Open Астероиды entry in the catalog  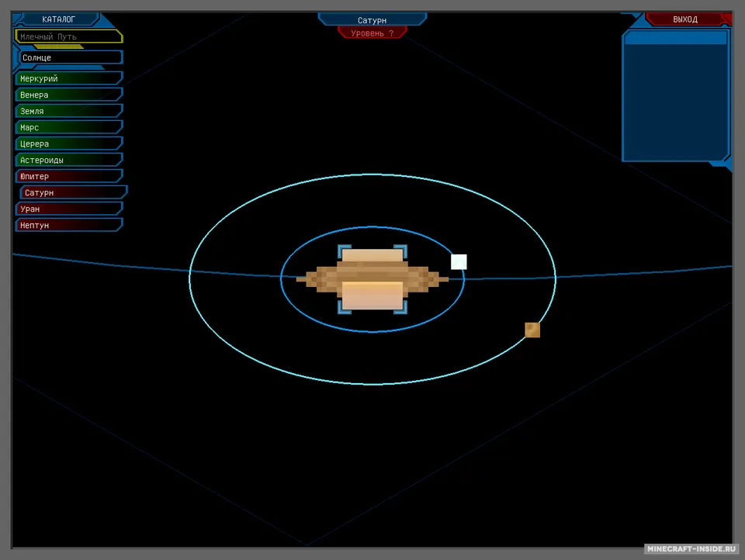(69, 160)
